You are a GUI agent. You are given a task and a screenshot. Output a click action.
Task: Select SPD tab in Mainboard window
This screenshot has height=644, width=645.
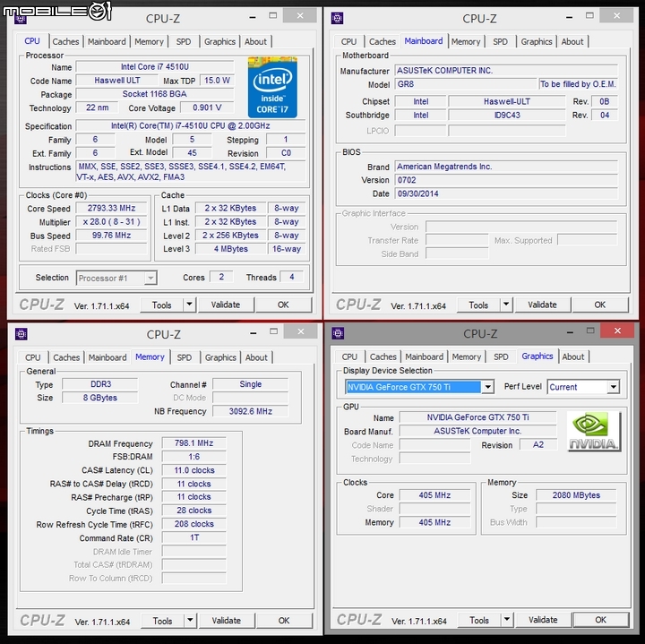click(x=500, y=41)
